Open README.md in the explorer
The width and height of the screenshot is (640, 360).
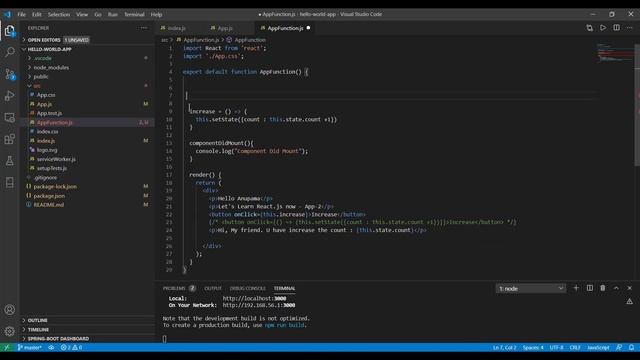click(48, 204)
